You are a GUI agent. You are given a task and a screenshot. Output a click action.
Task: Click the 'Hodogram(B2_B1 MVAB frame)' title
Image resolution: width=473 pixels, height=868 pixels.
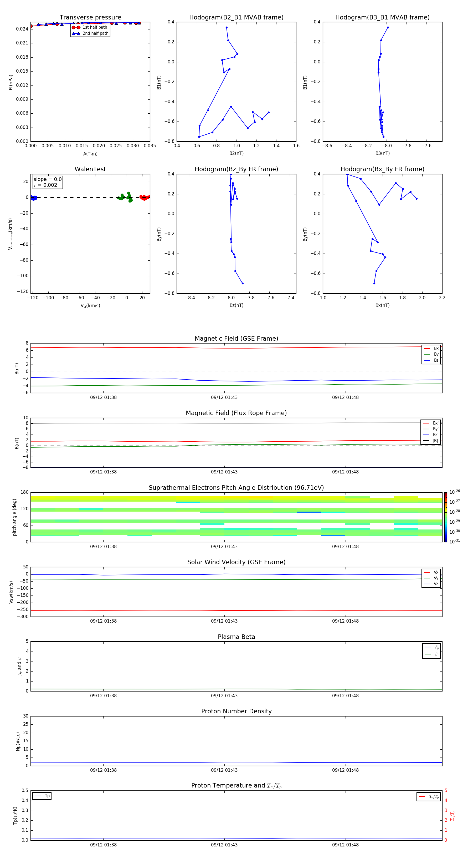(236, 17)
